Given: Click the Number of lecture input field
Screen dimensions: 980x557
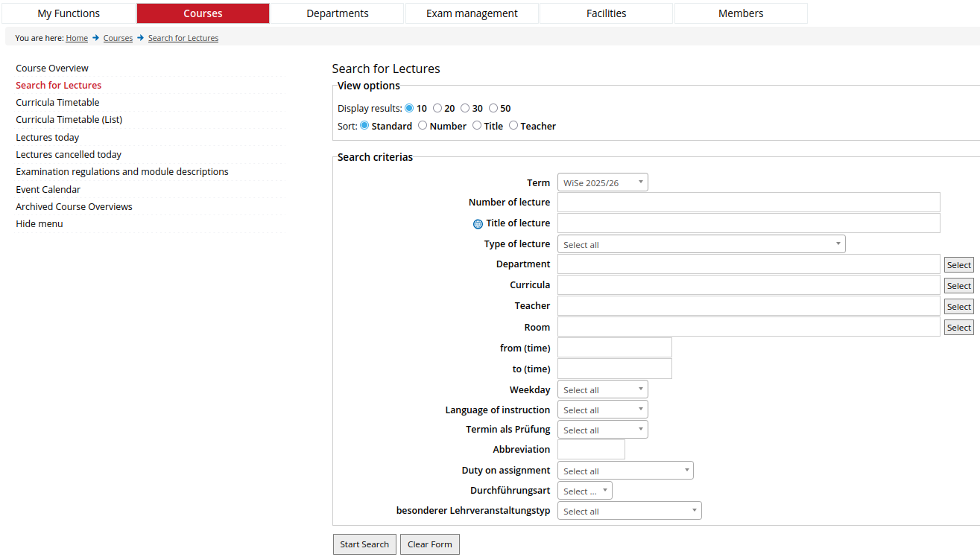Looking at the screenshot, I should tap(748, 202).
